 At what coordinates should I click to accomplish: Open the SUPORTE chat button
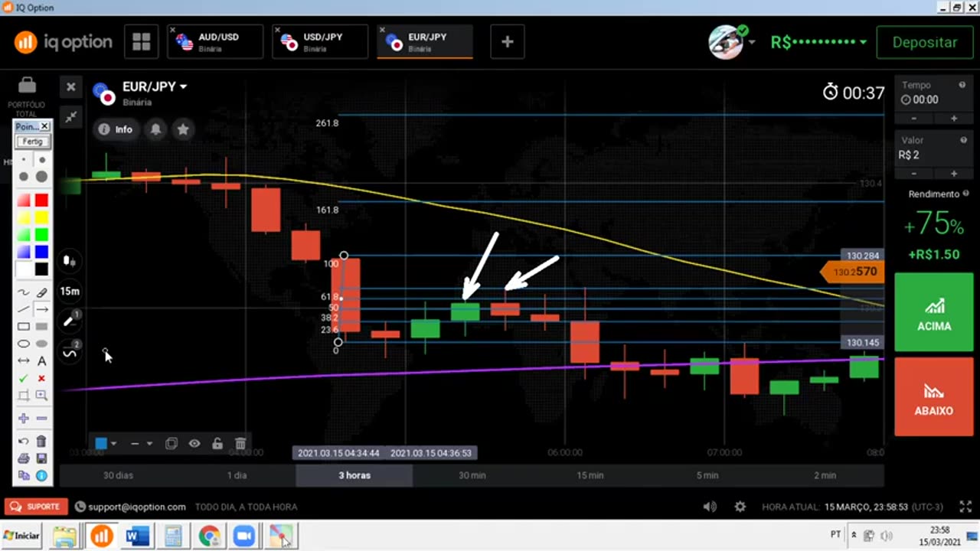[36, 507]
